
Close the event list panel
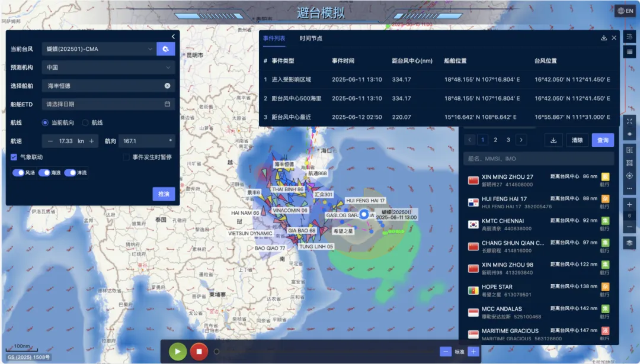click(x=614, y=38)
